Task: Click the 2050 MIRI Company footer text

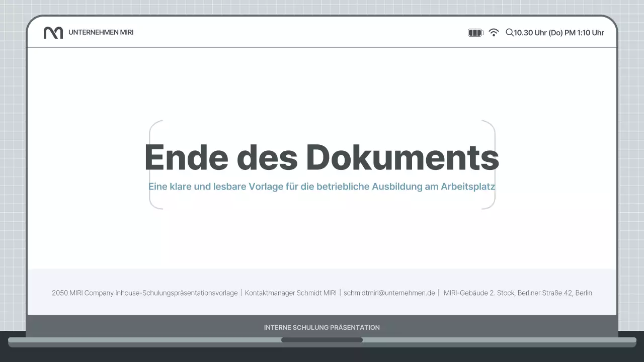Action: 144,293
